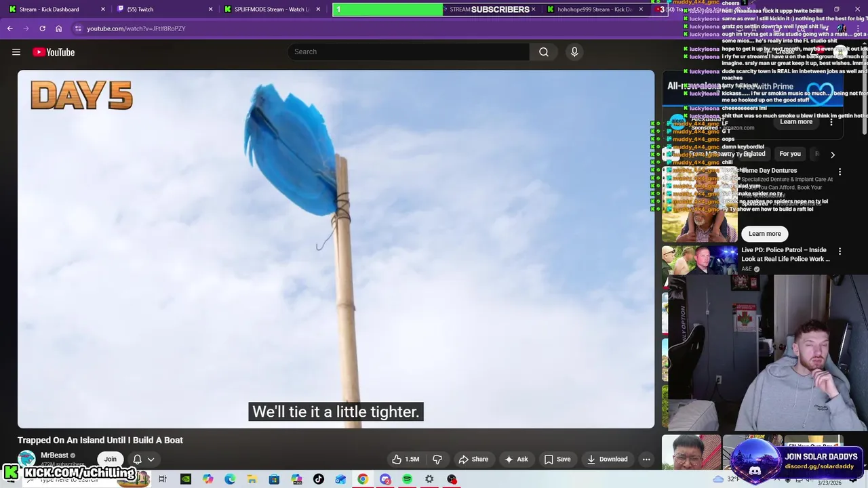Select the Related filter chip
Viewport: 868px width, 488px height.
click(x=754, y=154)
